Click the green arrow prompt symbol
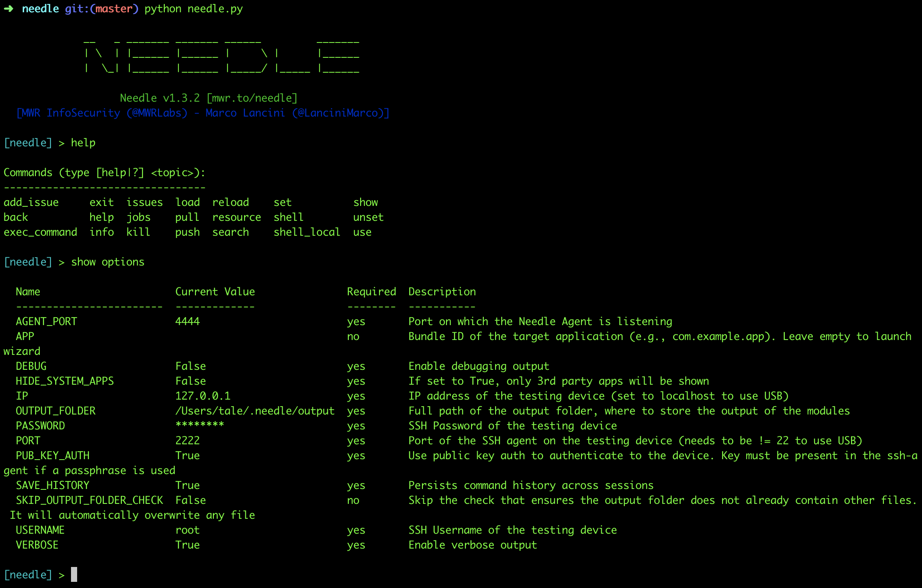Screen dimensions: 922x588 point(9,9)
